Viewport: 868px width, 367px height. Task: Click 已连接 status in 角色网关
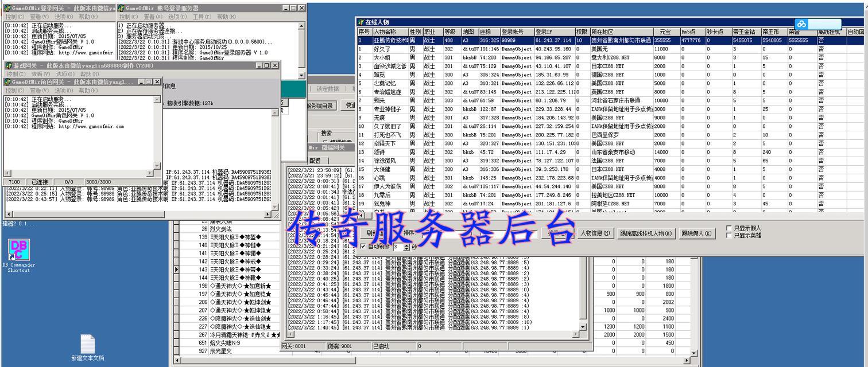40,182
